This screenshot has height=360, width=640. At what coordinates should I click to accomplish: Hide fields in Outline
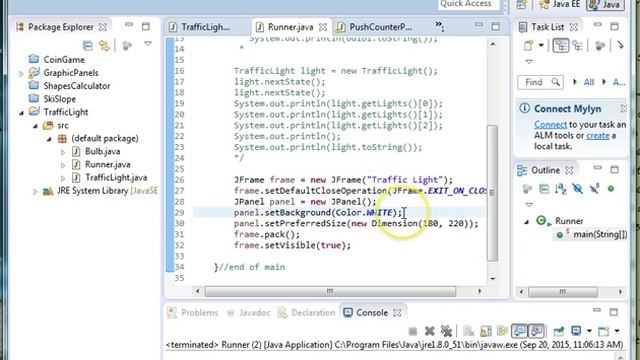pyautogui.click(x=577, y=189)
